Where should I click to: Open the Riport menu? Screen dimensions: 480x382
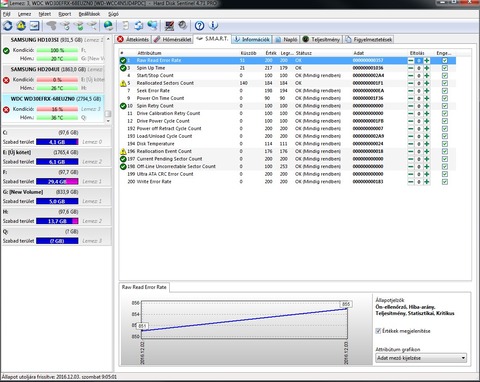(65, 14)
